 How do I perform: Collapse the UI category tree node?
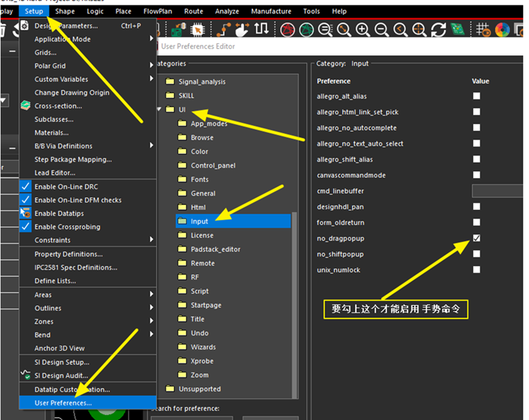pos(159,109)
